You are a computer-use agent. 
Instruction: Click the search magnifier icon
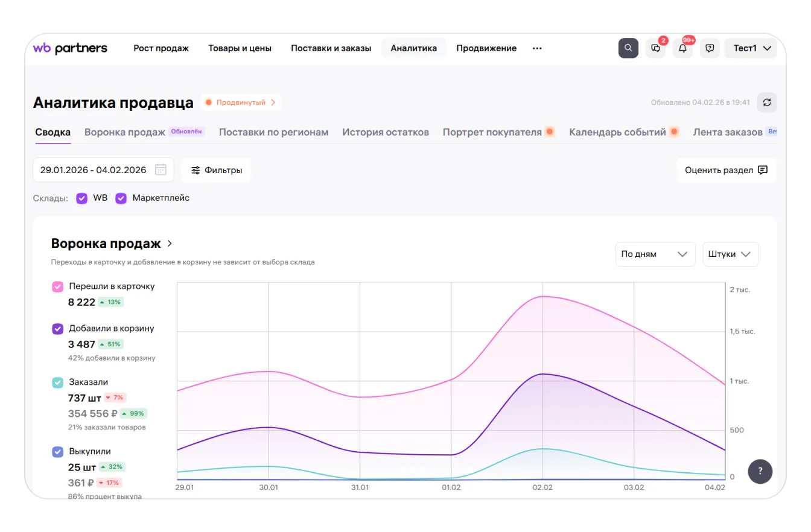tap(628, 48)
